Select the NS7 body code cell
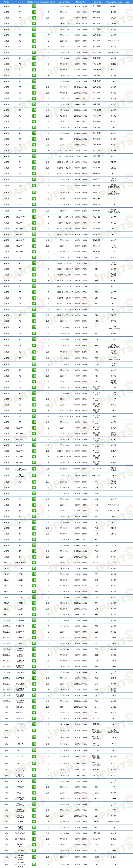133x868 pixels. [x=97, y=620]
